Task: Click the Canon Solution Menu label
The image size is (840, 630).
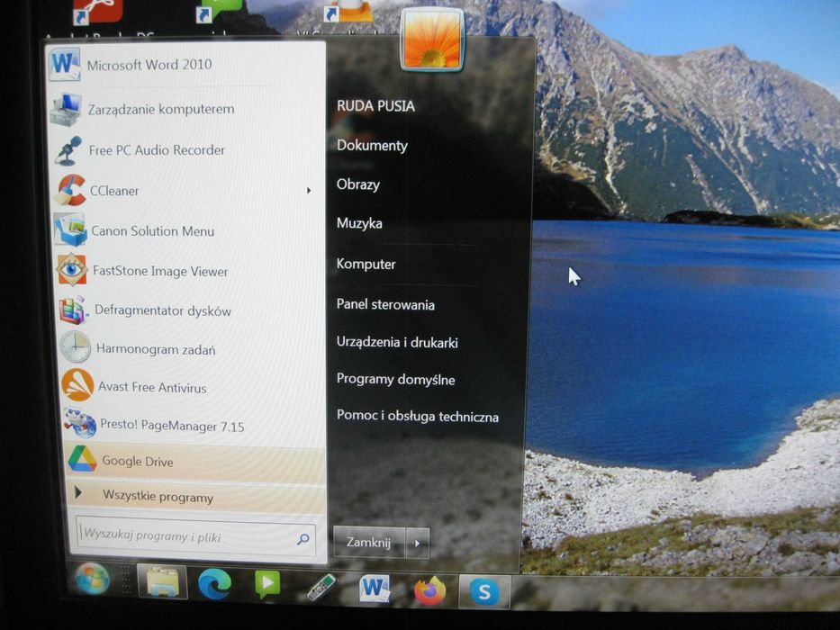Action: 153,231
